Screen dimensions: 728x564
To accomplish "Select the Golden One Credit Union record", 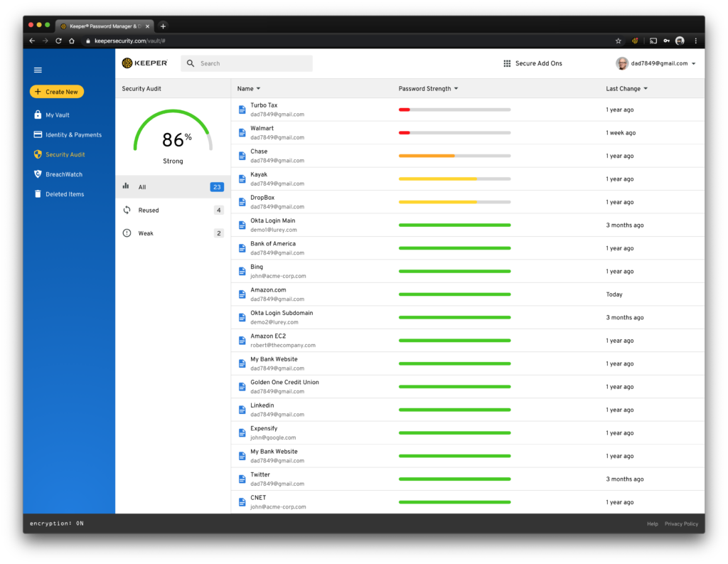I will pyautogui.click(x=468, y=386).
